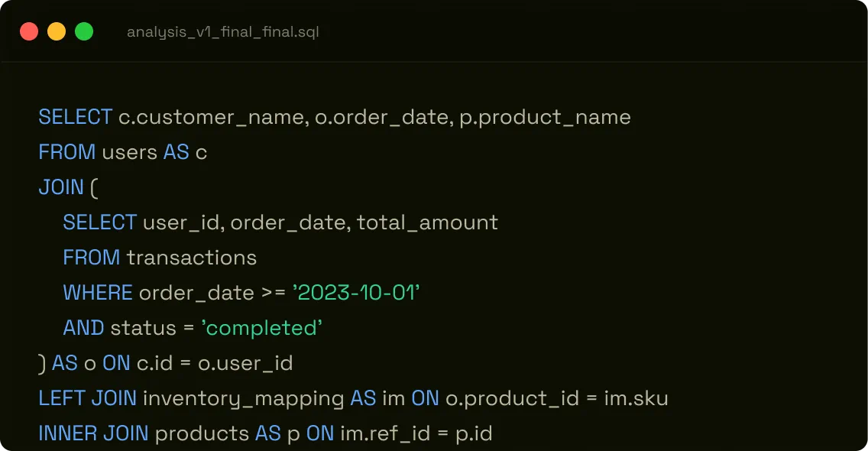The height and width of the screenshot is (451, 868).
Task: Click the inventory_mapping table name
Action: pos(243,397)
